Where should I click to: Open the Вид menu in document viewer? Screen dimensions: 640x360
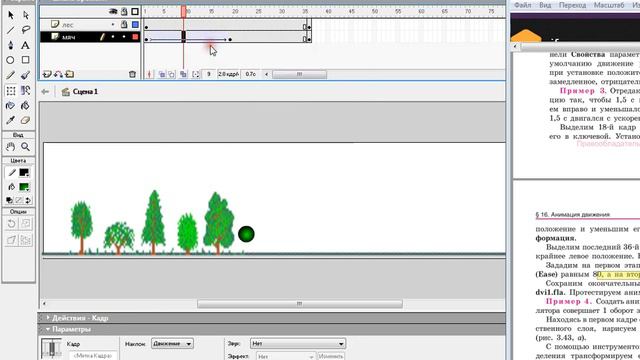(x=545, y=5)
